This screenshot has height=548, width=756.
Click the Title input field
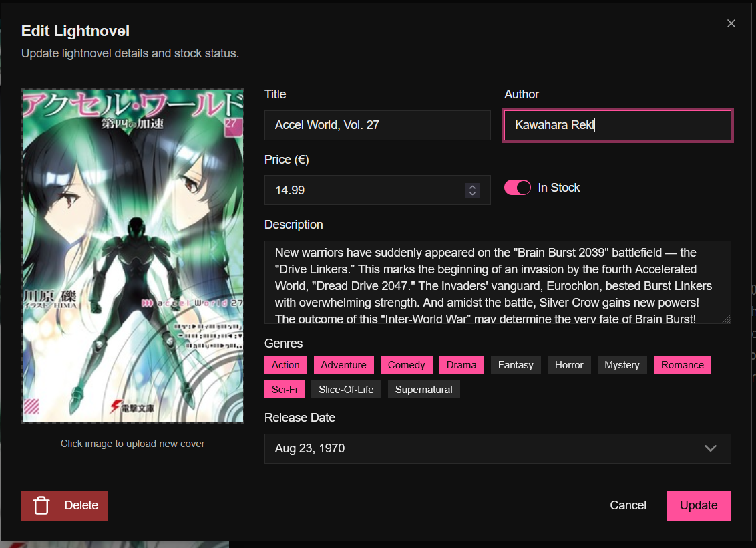[x=377, y=125]
